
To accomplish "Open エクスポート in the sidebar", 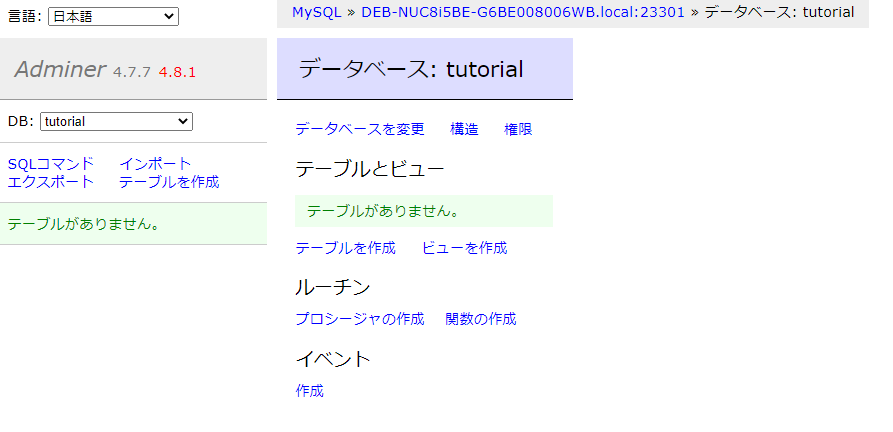I will pyautogui.click(x=51, y=182).
